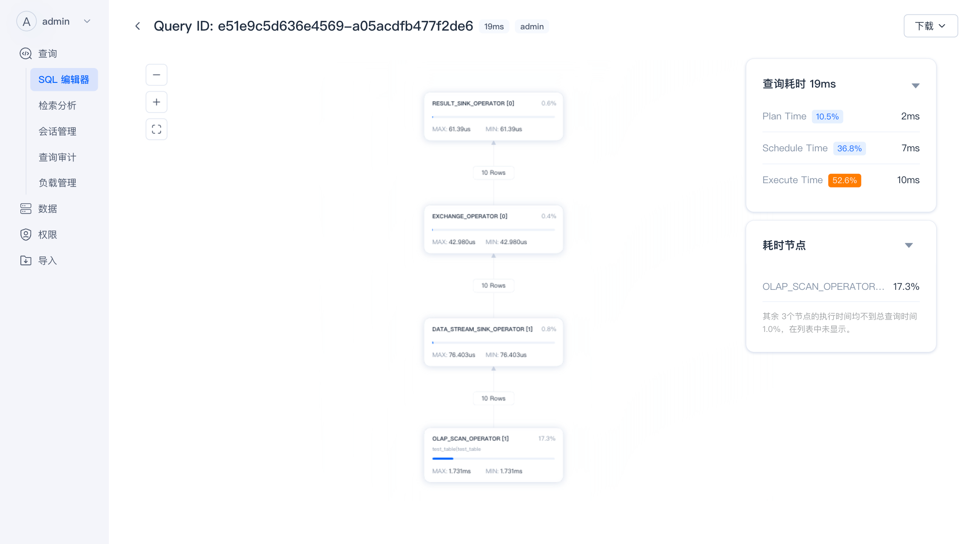Click the query section icon in sidebar
Viewport: 980px width, 544px height.
tap(26, 54)
